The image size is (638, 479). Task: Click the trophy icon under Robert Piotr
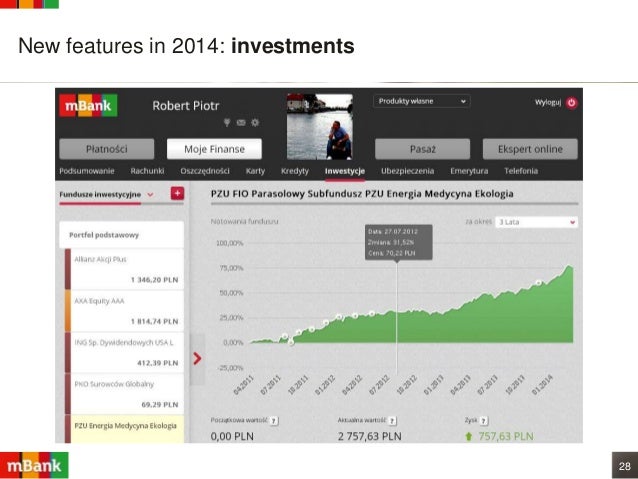pos(227,122)
